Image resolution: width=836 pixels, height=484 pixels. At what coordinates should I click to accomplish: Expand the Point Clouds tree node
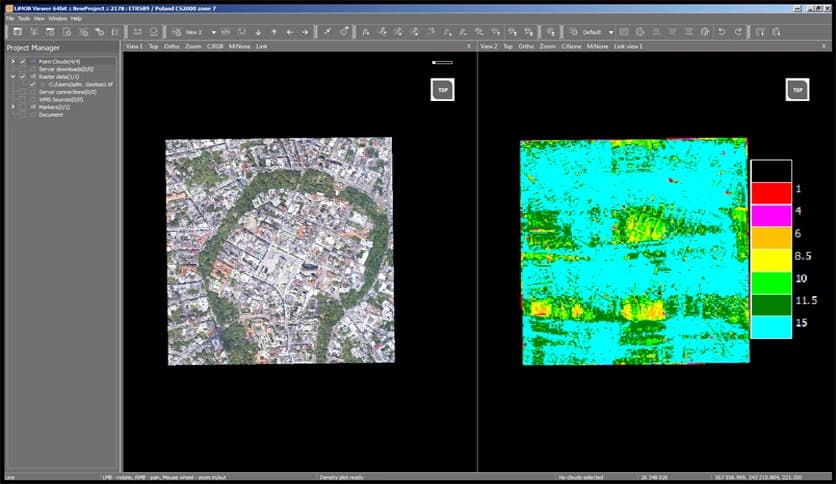click(12, 61)
